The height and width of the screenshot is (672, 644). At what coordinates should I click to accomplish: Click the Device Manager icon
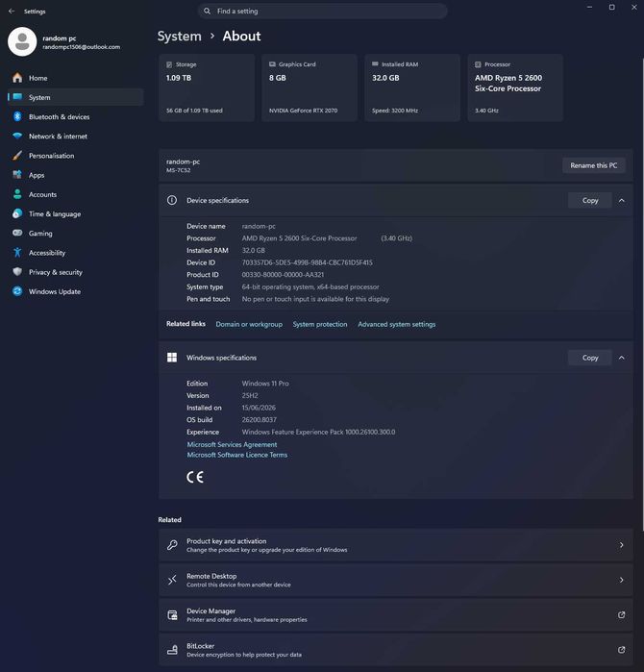point(172,615)
